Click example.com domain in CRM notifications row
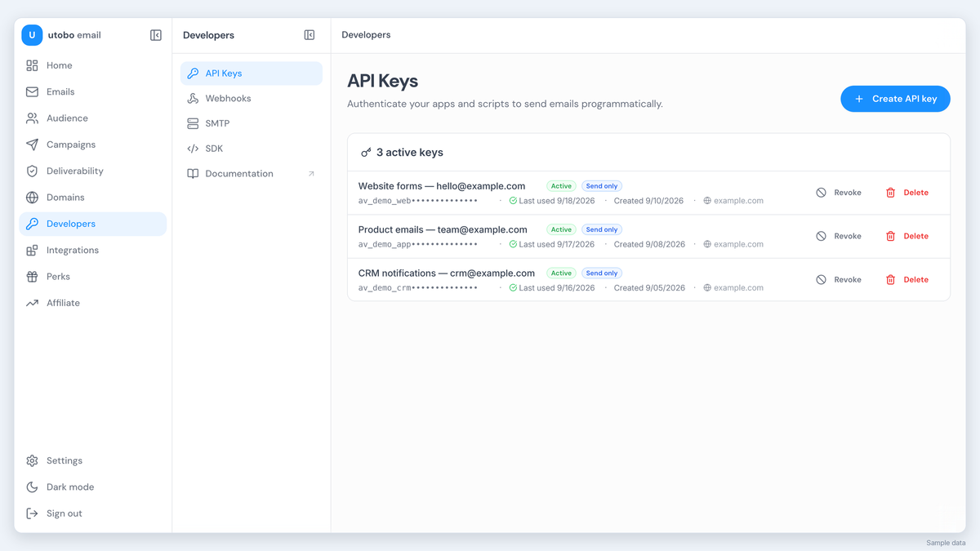Image resolution: width=980 pixels, height=551 pixels. 738,287
